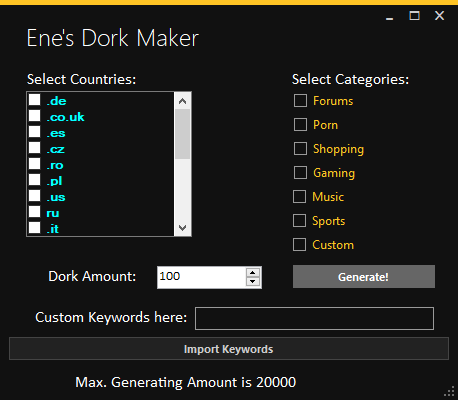
Task: Check the .co.uk country checkbox
Action: coord(35,116)
